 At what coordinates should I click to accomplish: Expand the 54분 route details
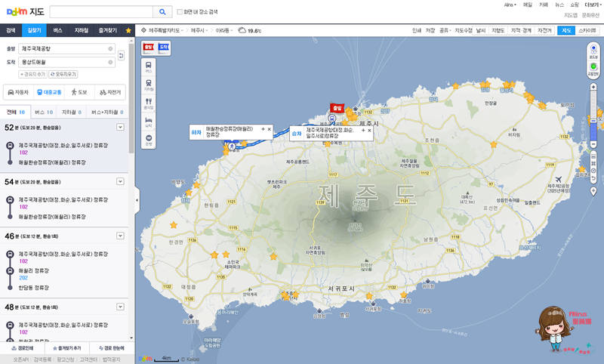coord(120,181)
